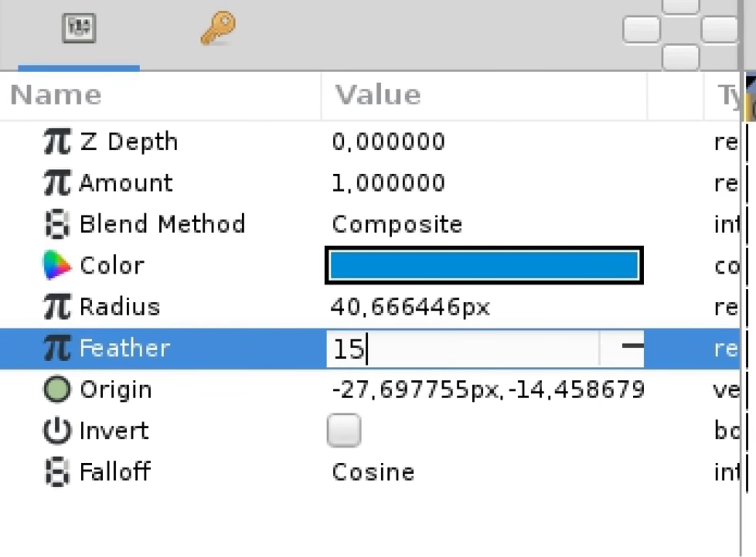
Task: Click the Value column header
Action: pos(378,95)
